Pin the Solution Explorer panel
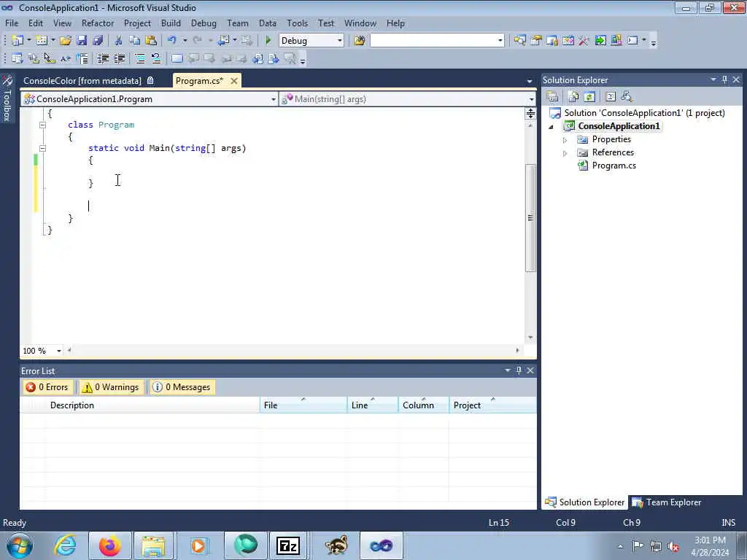This screenshot has height=560, width=747. pos(724,79)
